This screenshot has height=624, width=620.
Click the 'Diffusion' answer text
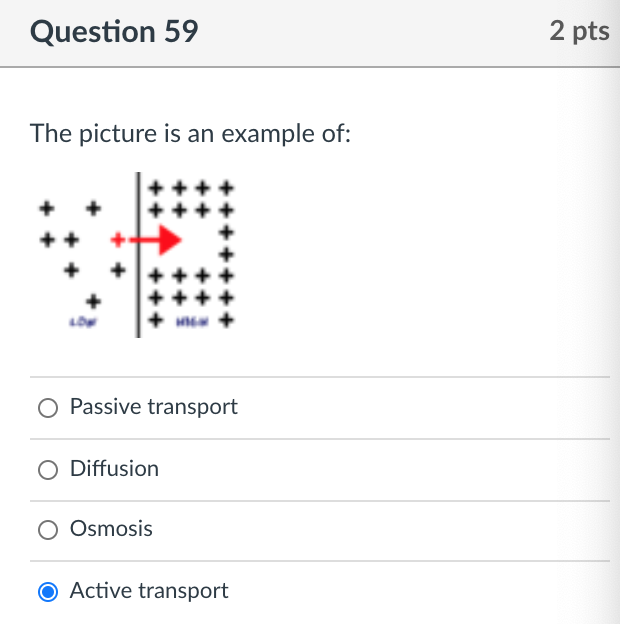point(114,469)
